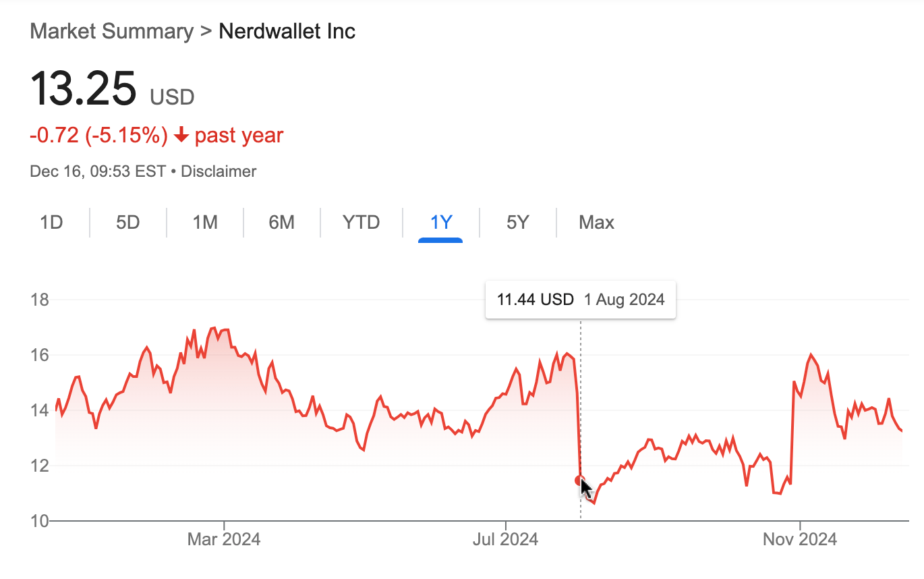Click the red down arrow icon

[181, 136]
